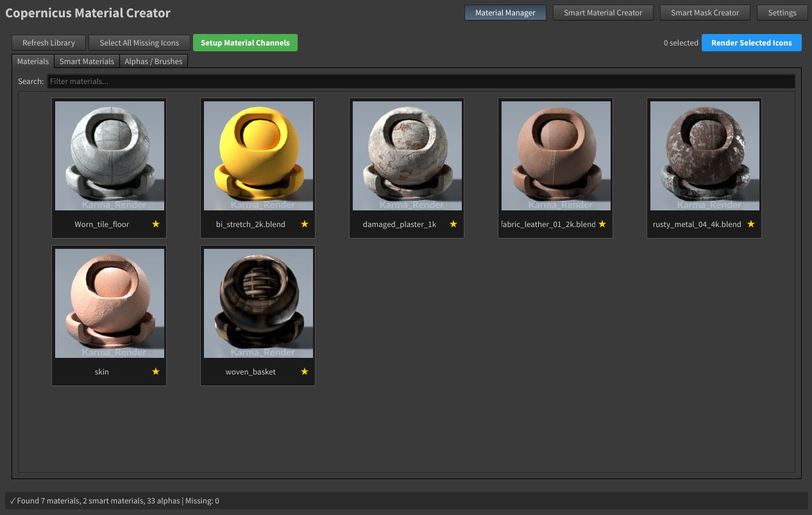Click Render Selected Icons
Viewport: 812px width, 515px height.
pyautogui.click(x=751, y=42)
